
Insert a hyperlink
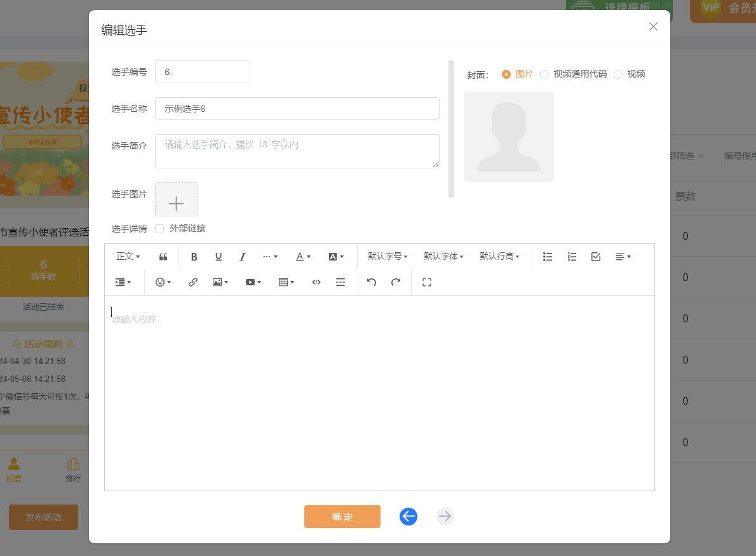(193, 282)
